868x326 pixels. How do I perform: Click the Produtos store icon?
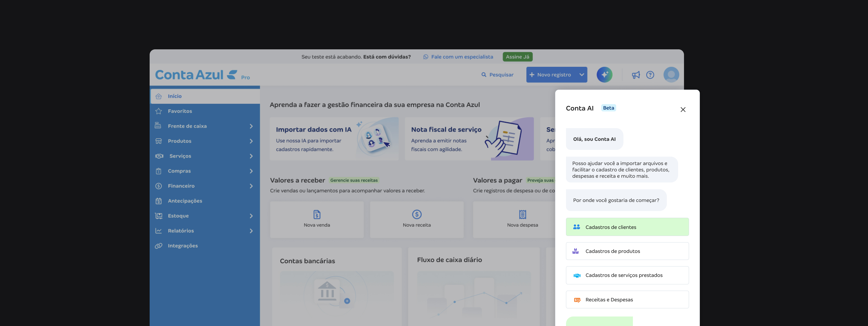coord(159,141)
